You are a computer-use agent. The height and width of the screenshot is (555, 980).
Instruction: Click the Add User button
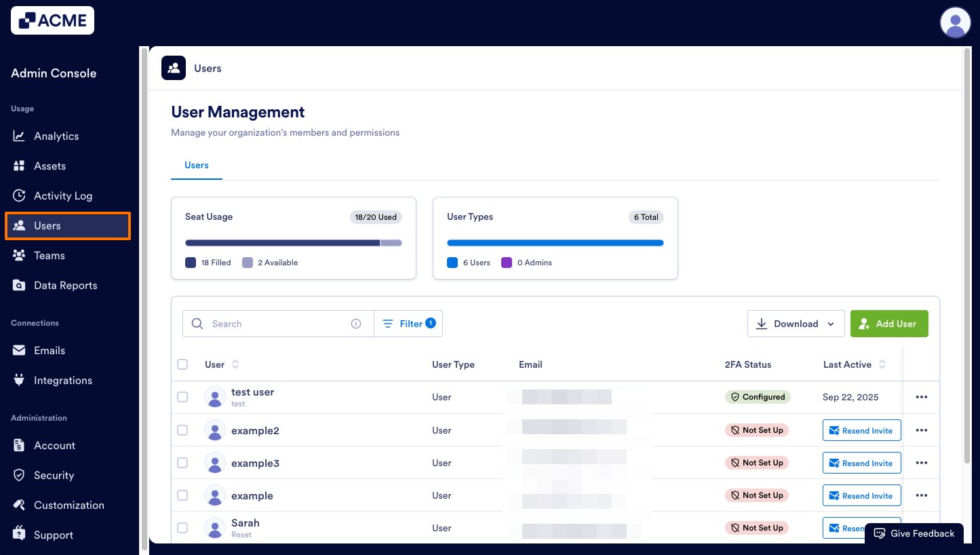(888, 324)
